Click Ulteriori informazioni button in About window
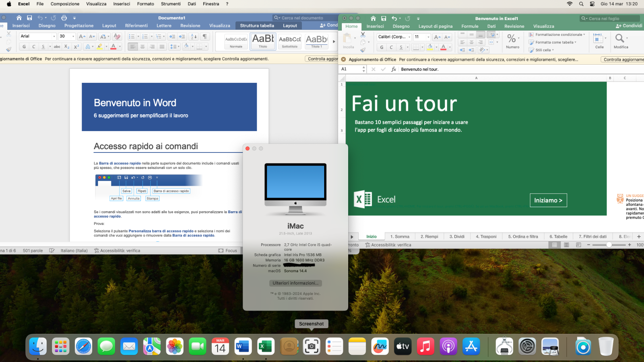 point(295,283)
